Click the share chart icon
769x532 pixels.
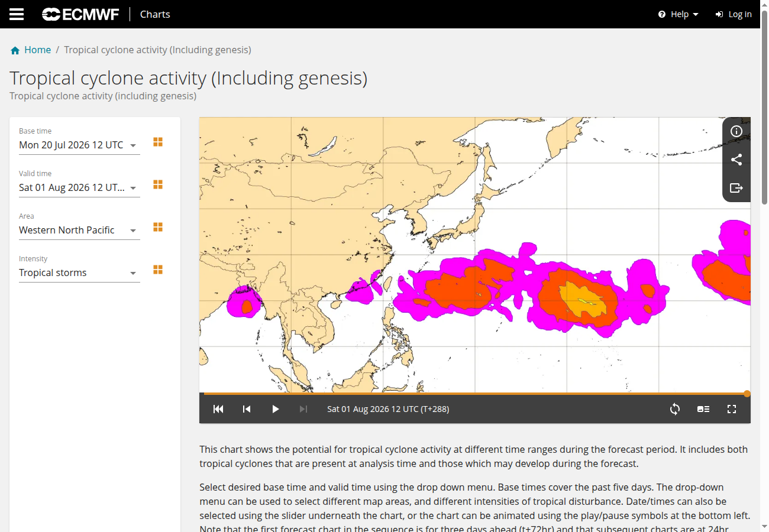coord(736,160)
